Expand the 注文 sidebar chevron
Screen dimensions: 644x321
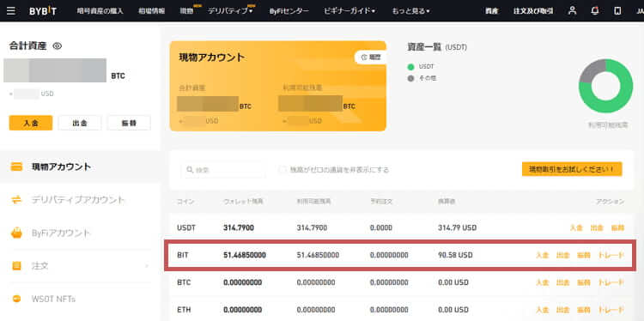(x=147, y=266)
